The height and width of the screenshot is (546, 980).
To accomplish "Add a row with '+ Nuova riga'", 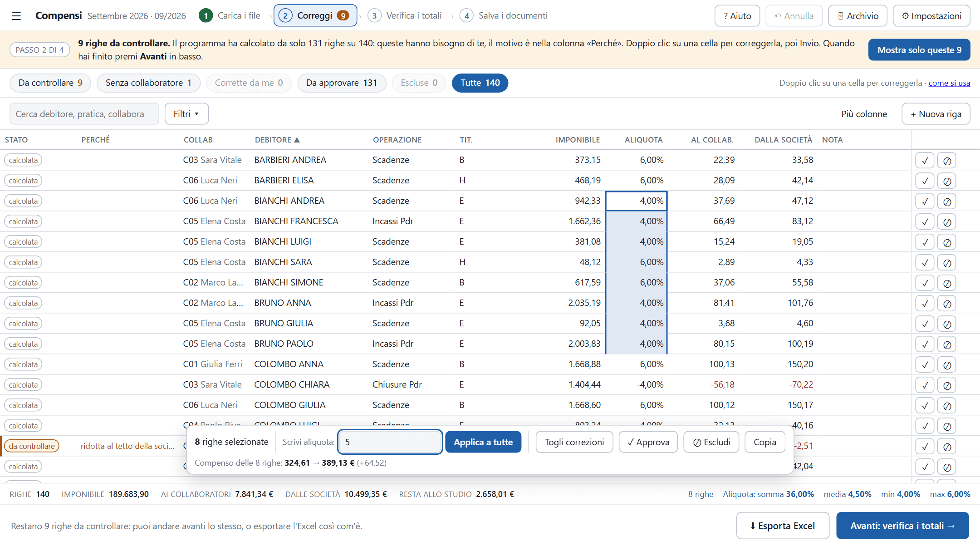I will tap(936, 114).
